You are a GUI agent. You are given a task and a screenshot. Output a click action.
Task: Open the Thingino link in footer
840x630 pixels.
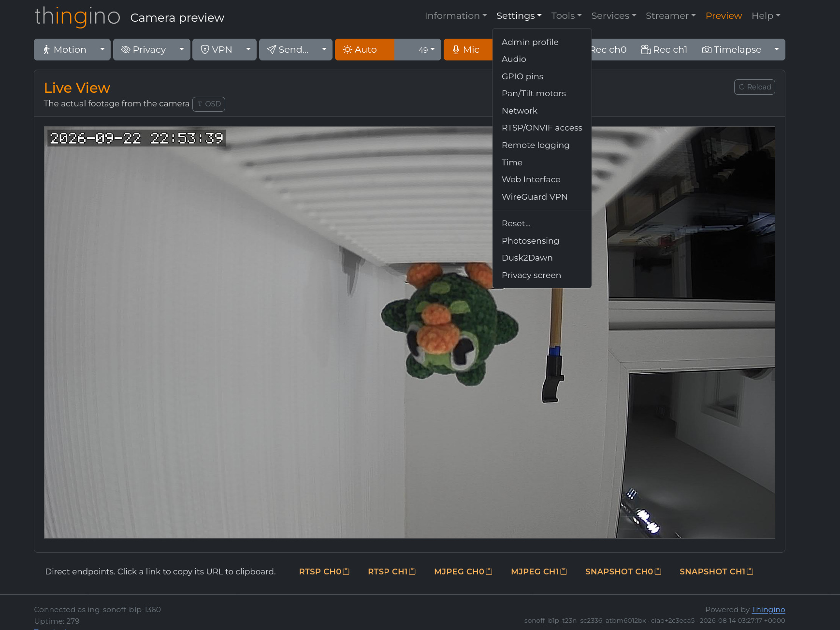pos(768,610)
